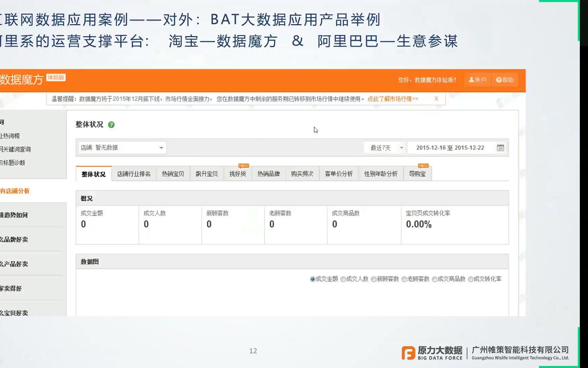The height and width of the screenshot is (368, 588).
Task: Open the sidebar item ending in 品牌好卖
Action: 14,240
